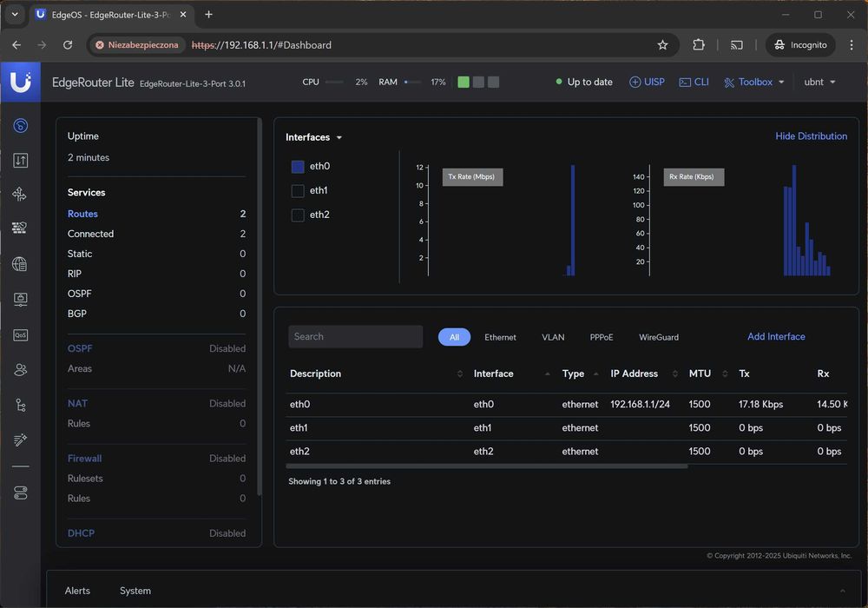Filter interfaces by the VLAN tab
Image resolution: width=868 pixels, height=608 pixels.
pos(553,337)
